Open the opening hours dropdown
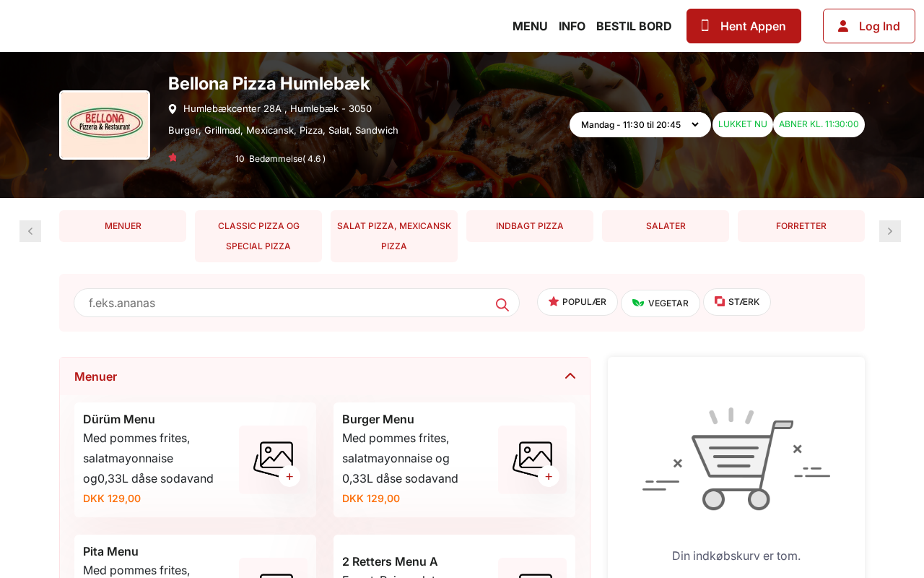 point(640,124)
